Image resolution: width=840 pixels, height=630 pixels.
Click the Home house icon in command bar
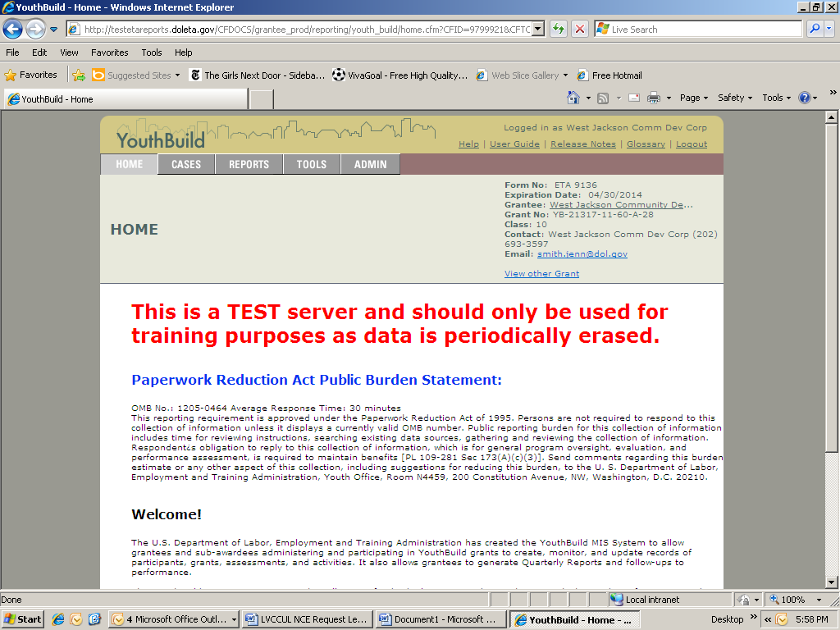click(573, 98)
